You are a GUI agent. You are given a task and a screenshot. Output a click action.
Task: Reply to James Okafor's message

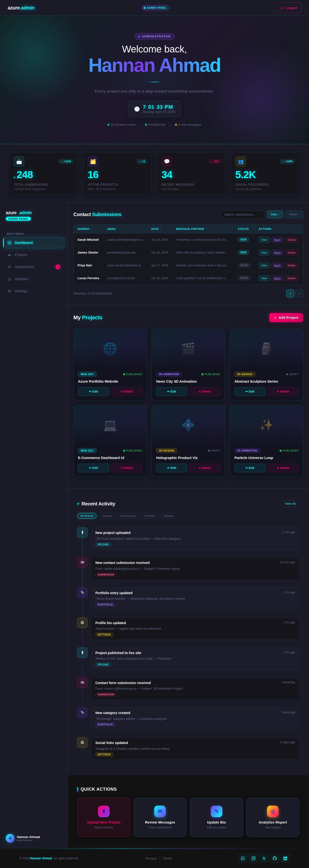point(277,253)
